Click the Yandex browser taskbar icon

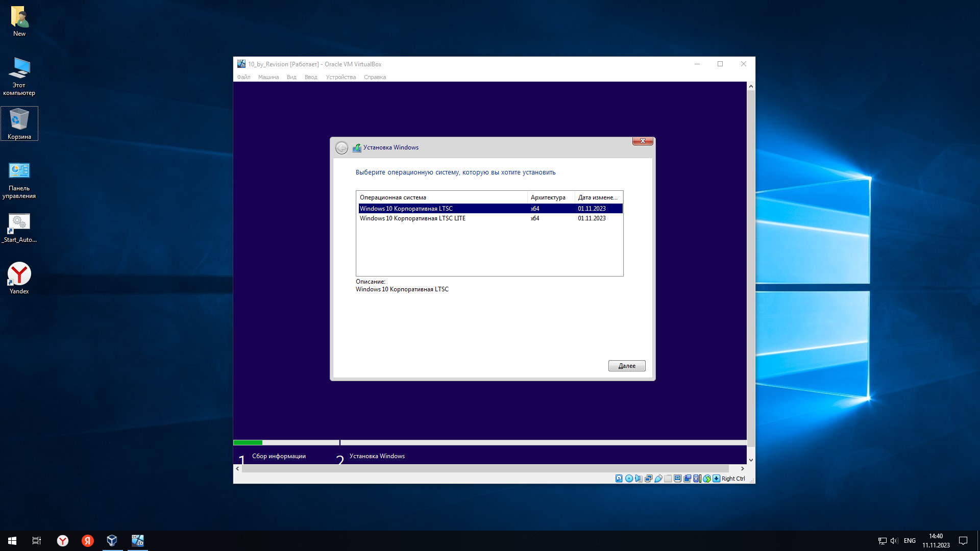click(x=62, y=541)
